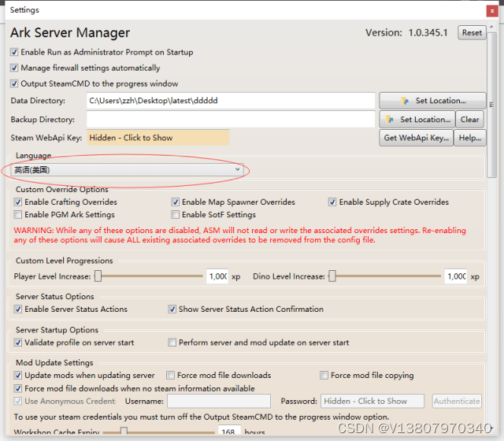Toggle Manage firewall settings automatically

point(14,68)
